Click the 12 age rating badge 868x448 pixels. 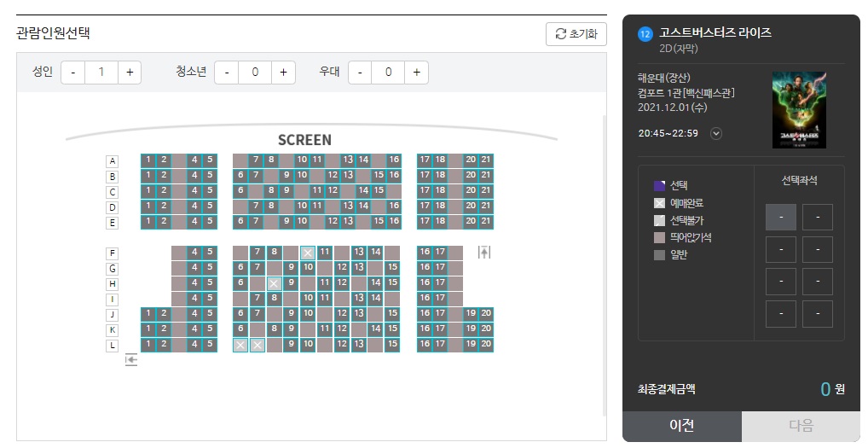[x=645, y=34]
